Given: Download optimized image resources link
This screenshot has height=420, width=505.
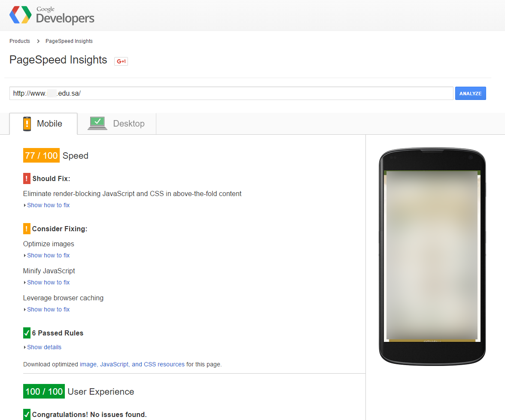Looking at the screenshot, I should [x=88, y=364].
